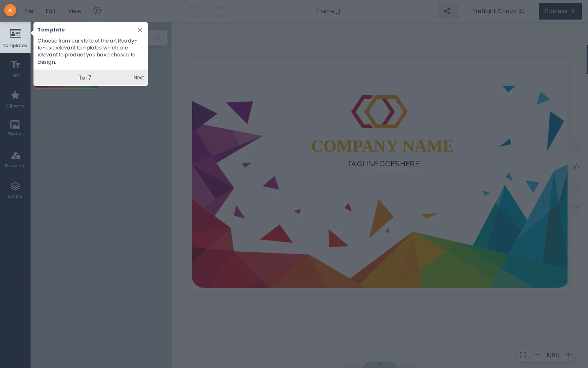Open the Cliparts star panel
This screenshot has width=588, height=368.
[x=15, y=99]
